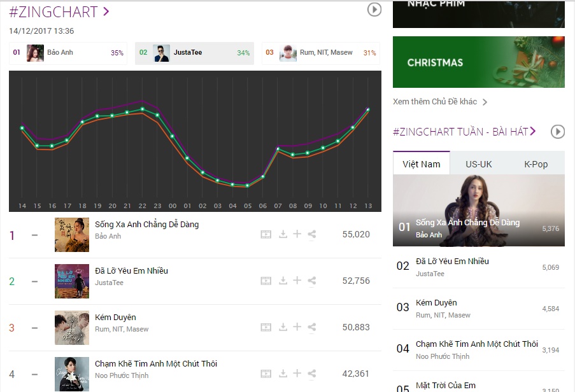Download Sống Xa Anh Chẳng Dễ Dàng

pos(283,234)
